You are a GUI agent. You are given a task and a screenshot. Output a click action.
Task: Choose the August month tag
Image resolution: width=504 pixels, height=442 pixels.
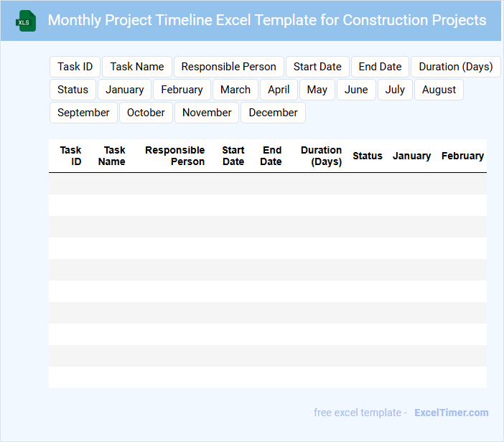(439, 90)
